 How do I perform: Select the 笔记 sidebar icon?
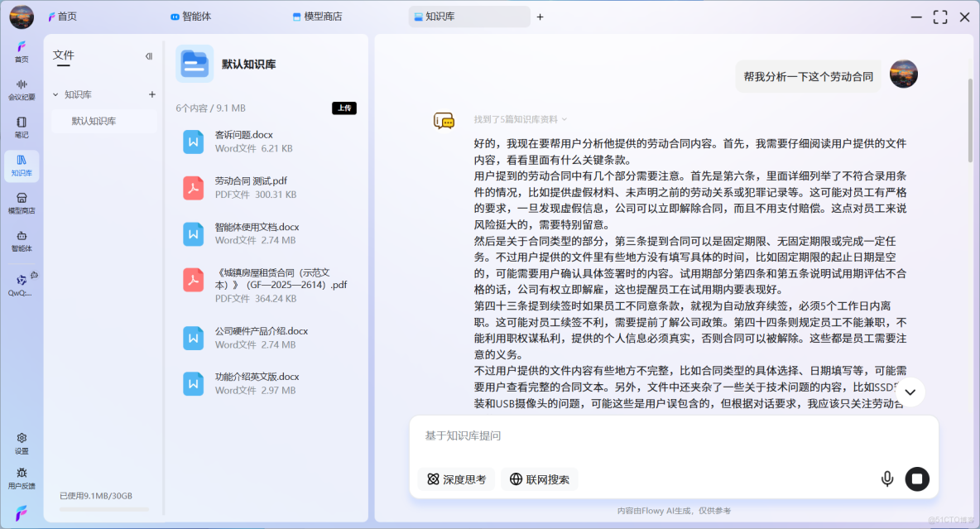click(21, 127)
